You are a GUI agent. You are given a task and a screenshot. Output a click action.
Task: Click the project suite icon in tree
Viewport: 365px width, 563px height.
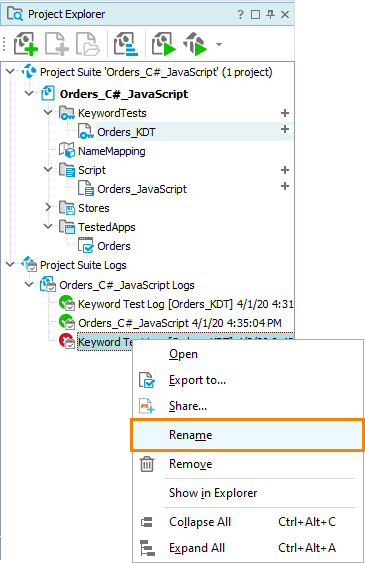(x=29, y=71)
